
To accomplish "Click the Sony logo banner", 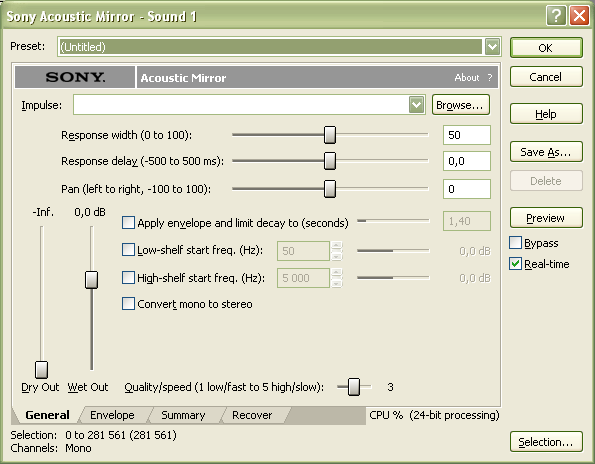I will [x=75, y=77].
